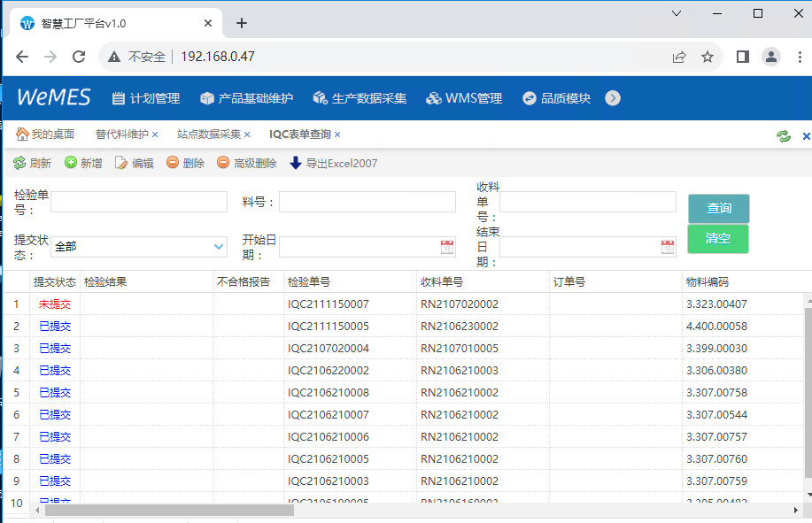812x523 pixels.
Task: Open the 结束日期 calendar picker icon
Action: point(668,247)
